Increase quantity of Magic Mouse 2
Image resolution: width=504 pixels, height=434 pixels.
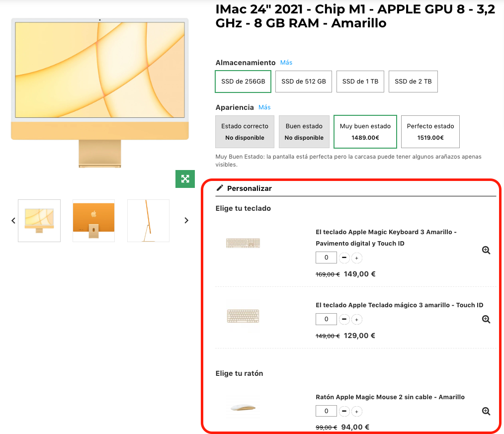356,411
